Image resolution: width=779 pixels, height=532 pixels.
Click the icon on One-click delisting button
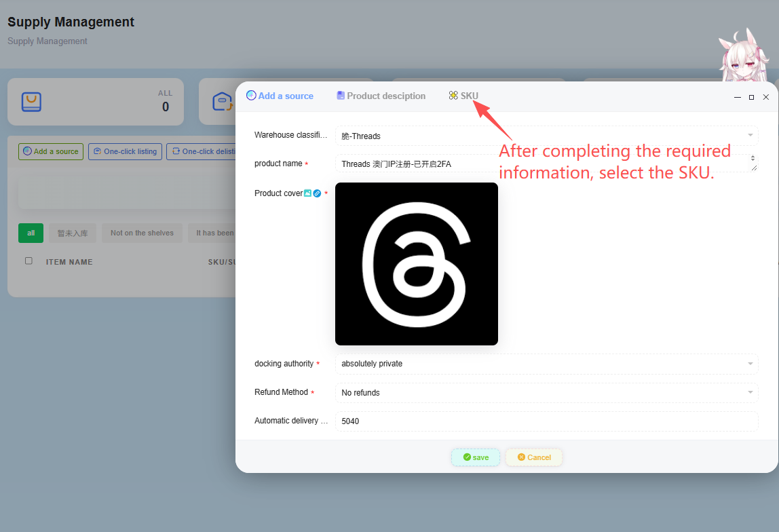tap(176, 151)
